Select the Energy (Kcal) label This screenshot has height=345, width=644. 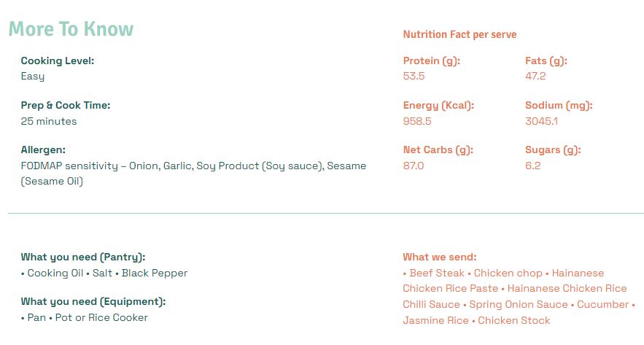tap(438, 106)
